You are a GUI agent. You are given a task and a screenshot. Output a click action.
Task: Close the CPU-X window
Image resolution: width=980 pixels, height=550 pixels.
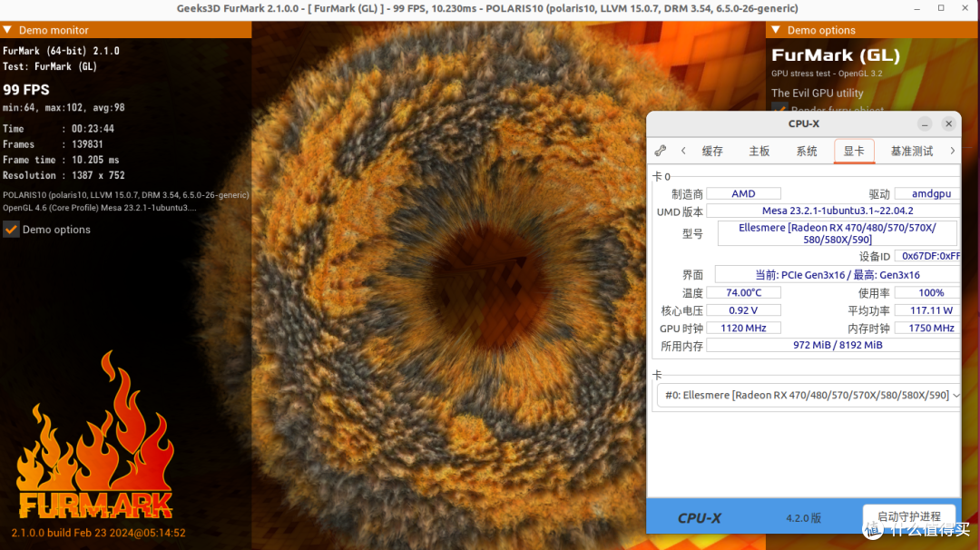[x=948, y=123]
